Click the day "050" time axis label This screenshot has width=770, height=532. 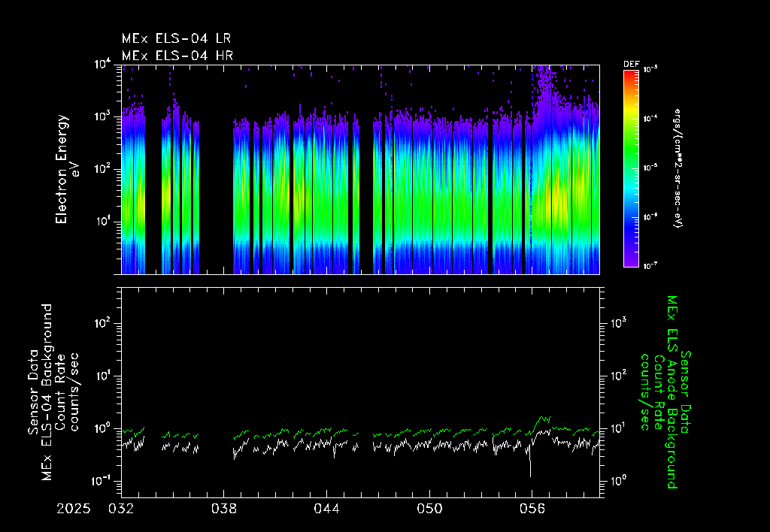[x=429, y=509]
